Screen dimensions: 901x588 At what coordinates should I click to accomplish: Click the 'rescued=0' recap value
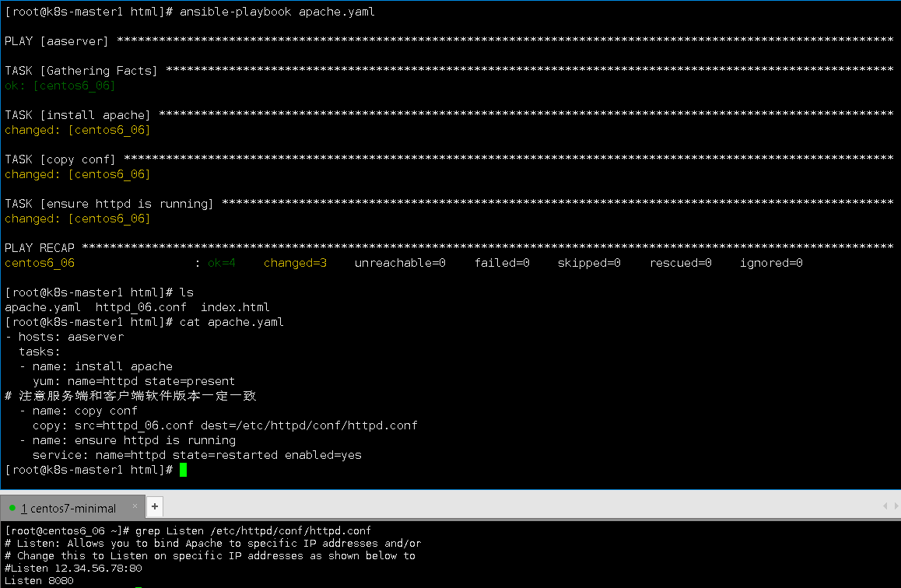(x=681, y=262)
